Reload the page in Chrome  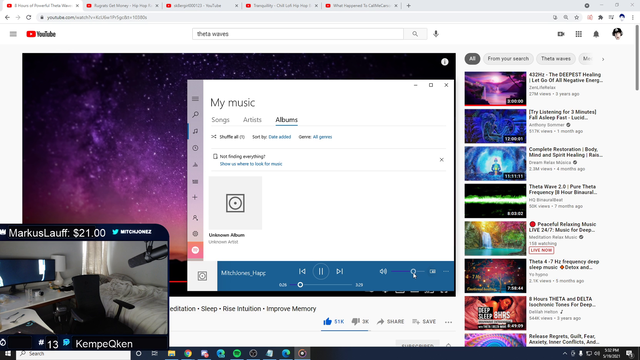tap(29, 18)
